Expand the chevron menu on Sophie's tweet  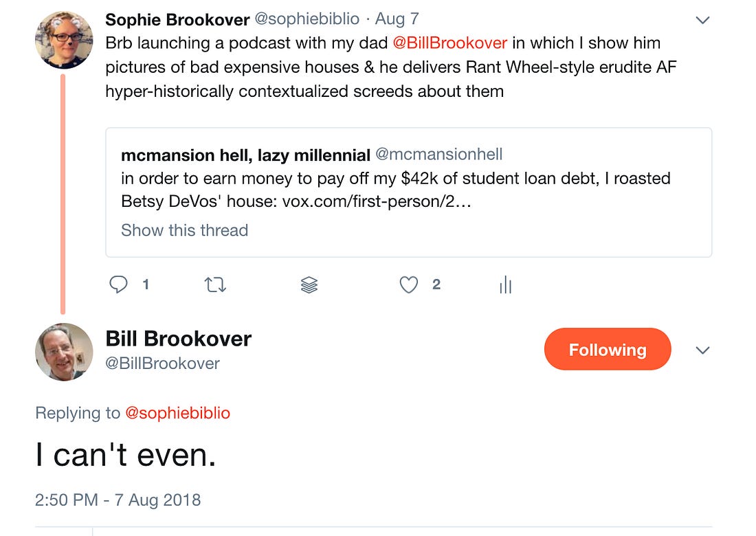(x=702, y=20)
